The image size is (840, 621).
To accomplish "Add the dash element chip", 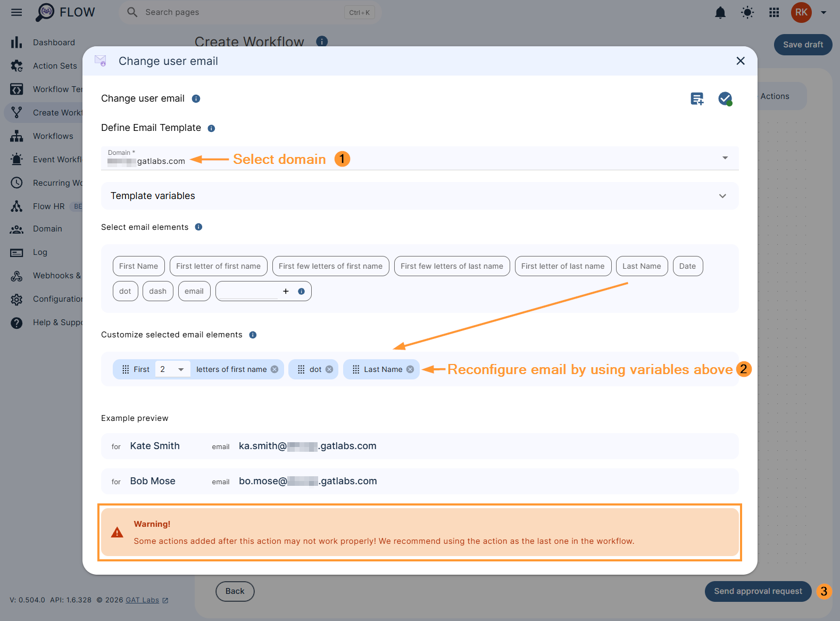I will pos(157,291).
